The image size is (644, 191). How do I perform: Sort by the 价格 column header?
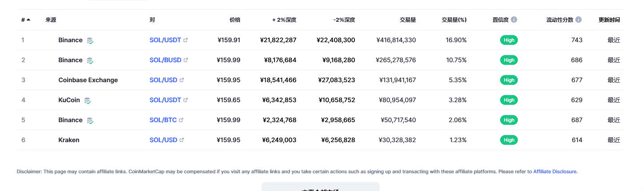[235, 20]
